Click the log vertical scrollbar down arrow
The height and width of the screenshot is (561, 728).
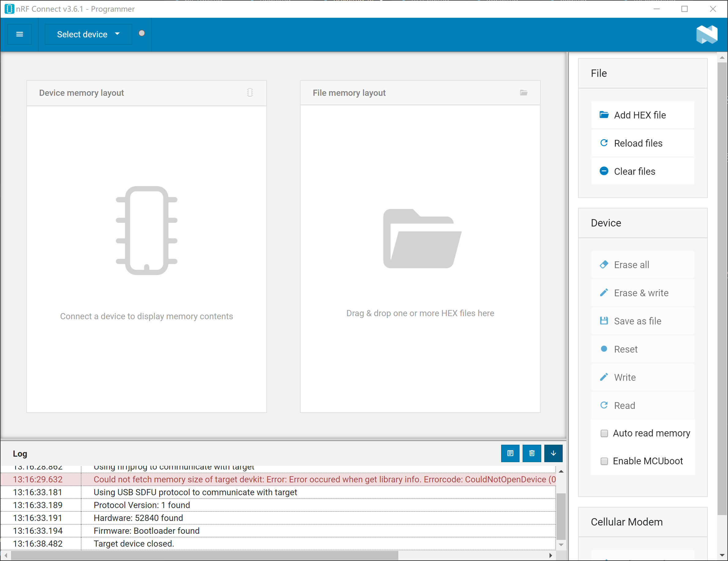(x=561, y=545)
